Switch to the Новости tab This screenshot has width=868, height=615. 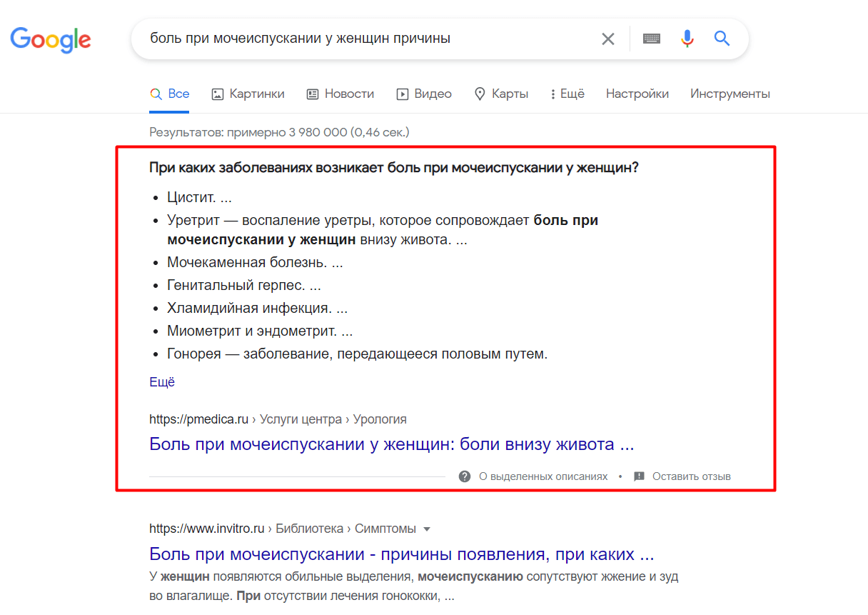tap(340, 94)
